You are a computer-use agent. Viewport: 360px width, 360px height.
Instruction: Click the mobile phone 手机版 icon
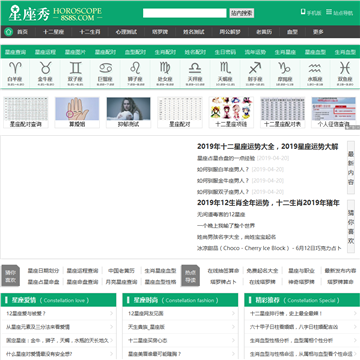303,12
